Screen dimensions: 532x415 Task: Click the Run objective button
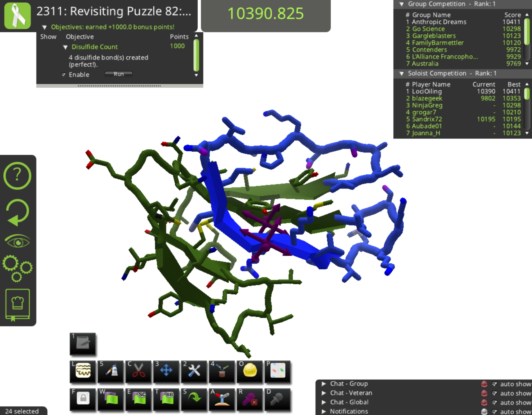click(118, 74)
